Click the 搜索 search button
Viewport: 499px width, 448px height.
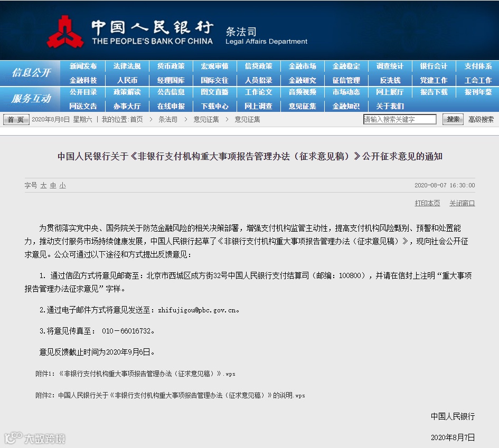(453, 119)
